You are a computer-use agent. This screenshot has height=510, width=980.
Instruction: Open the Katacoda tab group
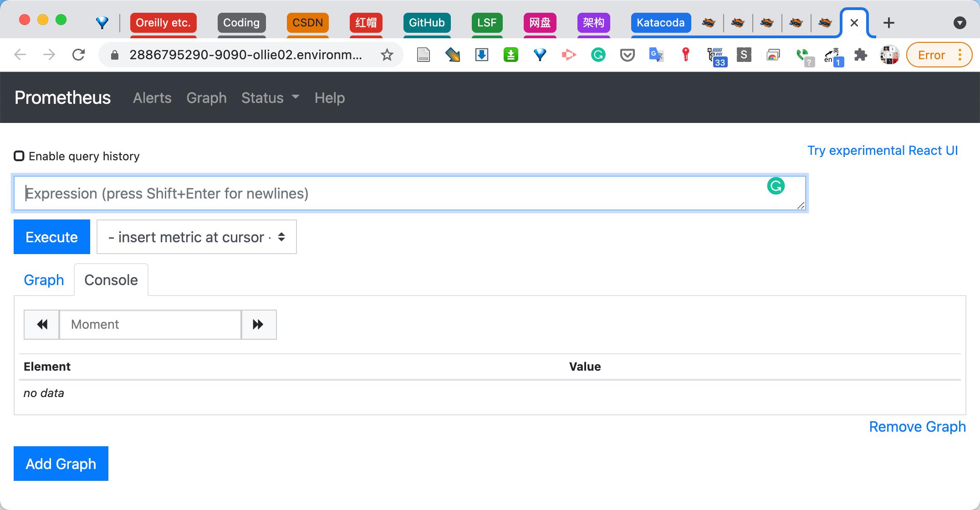point(661,23)
